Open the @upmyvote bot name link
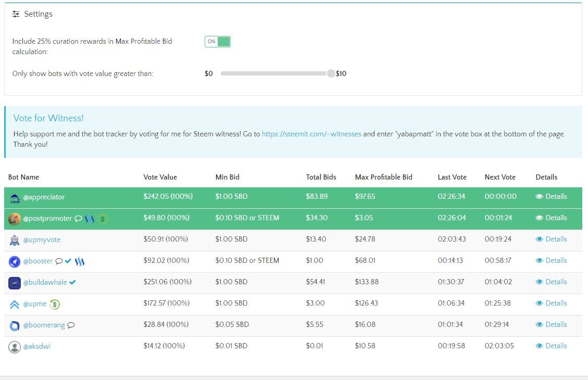 coord(42,240)
